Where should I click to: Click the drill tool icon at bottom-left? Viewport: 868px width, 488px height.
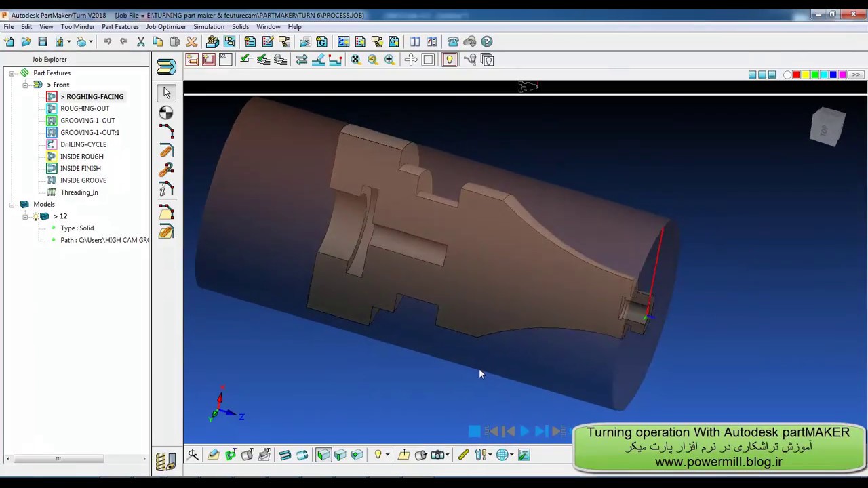click(166, 462)
